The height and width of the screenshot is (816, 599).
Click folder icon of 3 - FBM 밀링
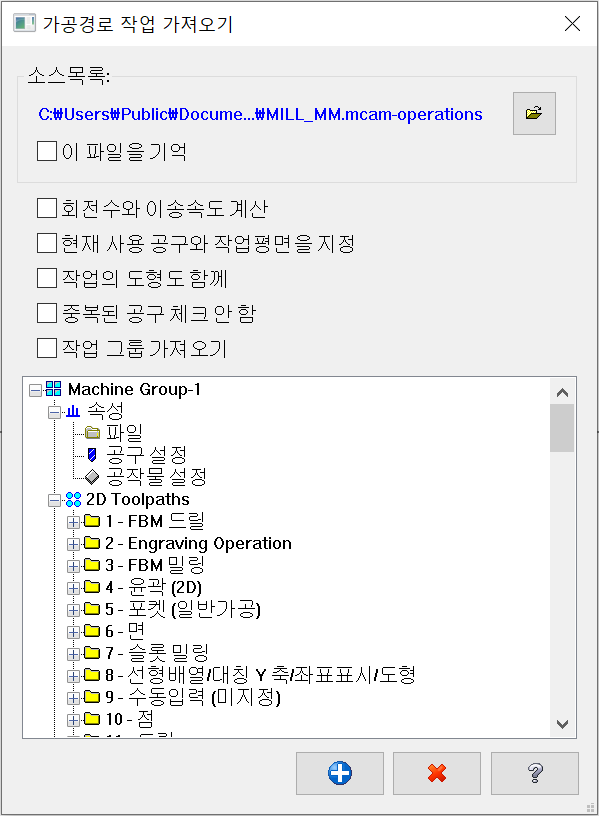92,565
